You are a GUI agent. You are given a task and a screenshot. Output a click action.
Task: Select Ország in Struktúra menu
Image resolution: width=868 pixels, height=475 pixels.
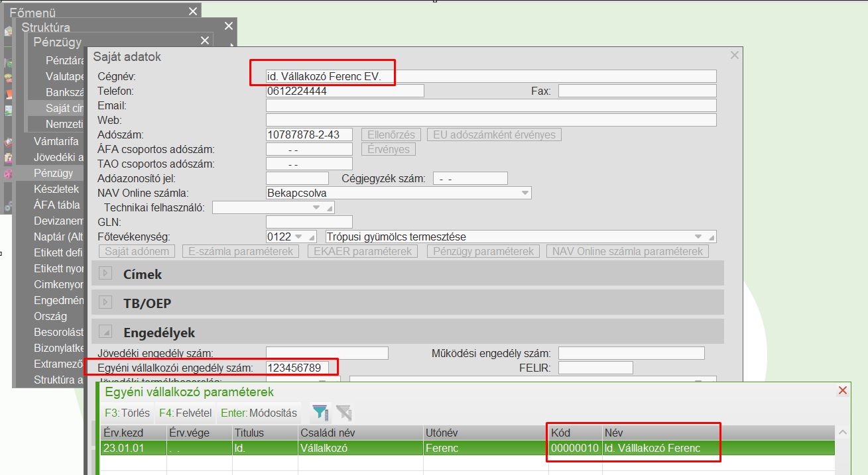click(50, 316)
